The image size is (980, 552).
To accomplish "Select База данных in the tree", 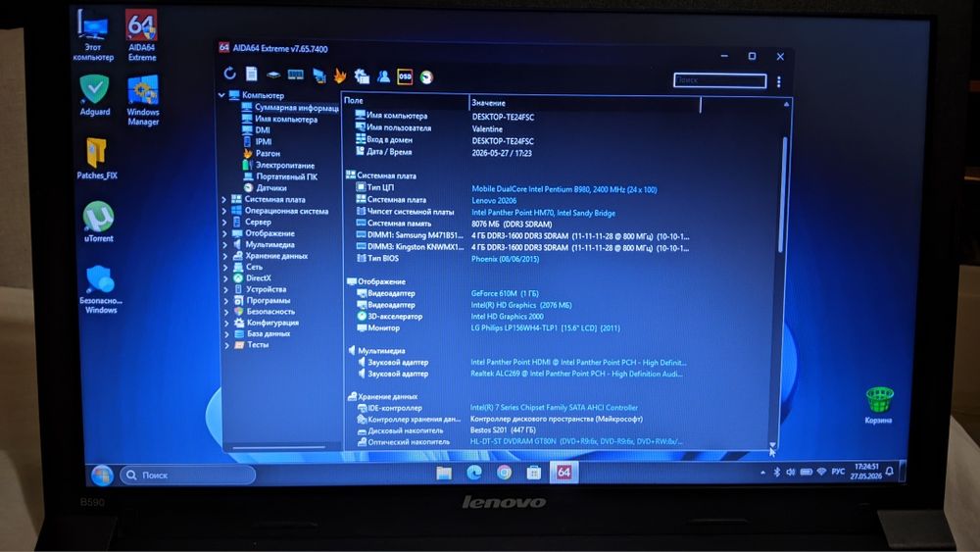I will pyautogui.click(x=269, y=333).
